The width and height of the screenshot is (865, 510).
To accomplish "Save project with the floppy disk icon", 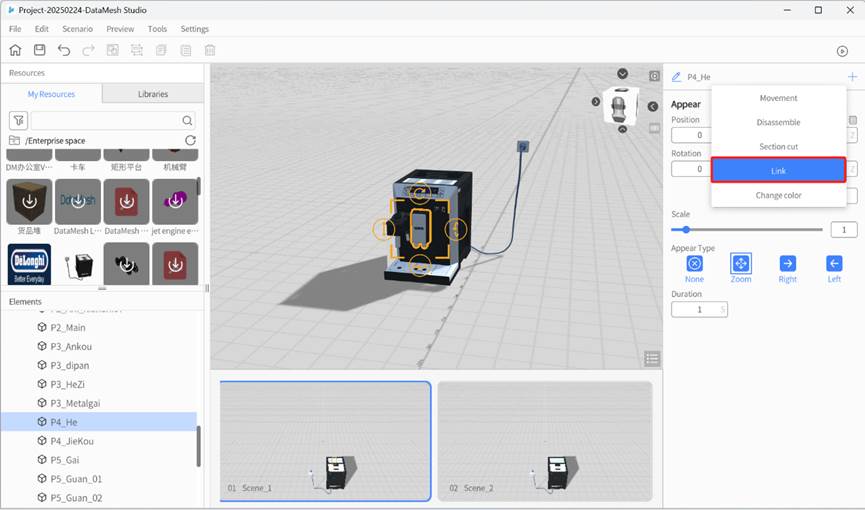I will pyautogui.click(x=40, y=50).
